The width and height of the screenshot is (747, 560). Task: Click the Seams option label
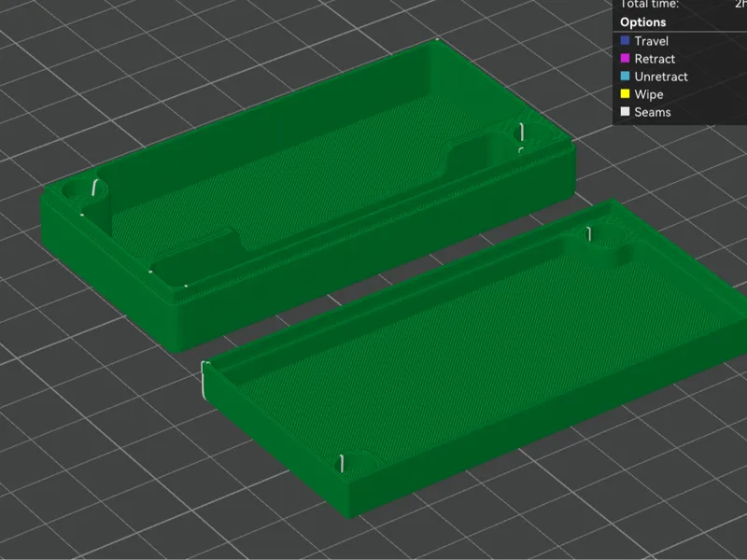pyautogui.click(x=652, y=112)
